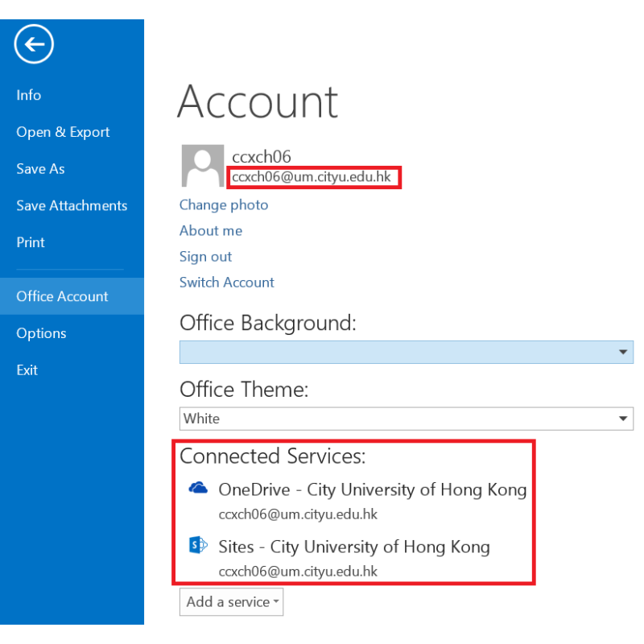Click the Office Background label
This screenshot has width=644, height=644.
tap(268, 323)
